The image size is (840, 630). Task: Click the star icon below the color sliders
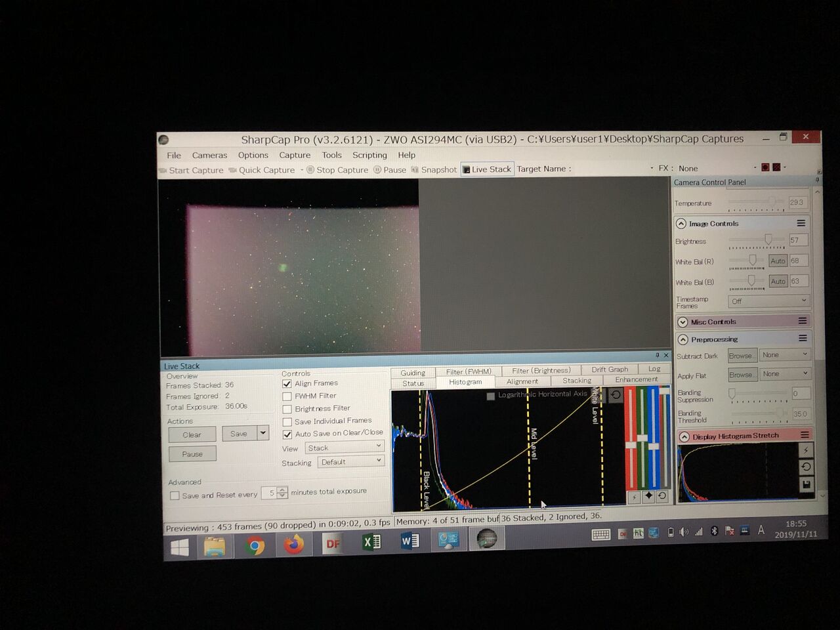click(648, 496)
